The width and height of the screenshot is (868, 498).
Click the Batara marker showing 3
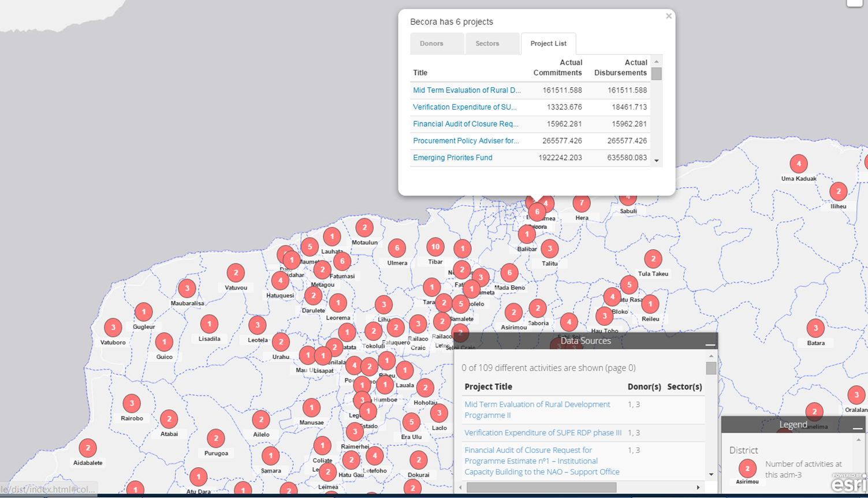pos(815,328)
